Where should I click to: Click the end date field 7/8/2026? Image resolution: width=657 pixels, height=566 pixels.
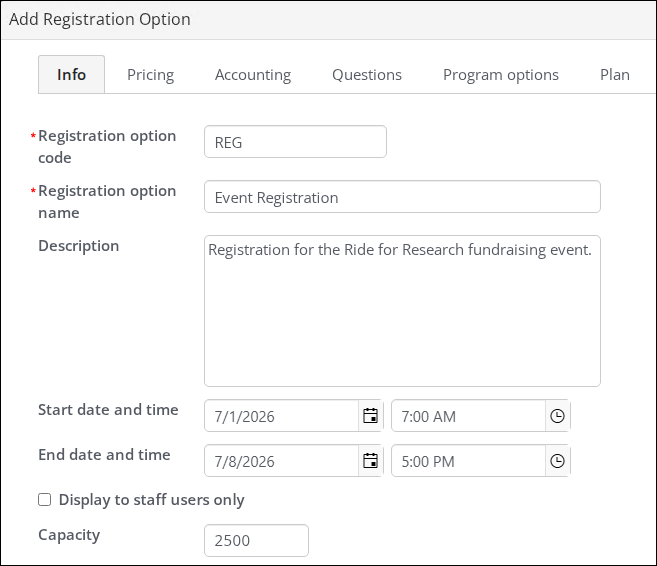coord(281,461)
